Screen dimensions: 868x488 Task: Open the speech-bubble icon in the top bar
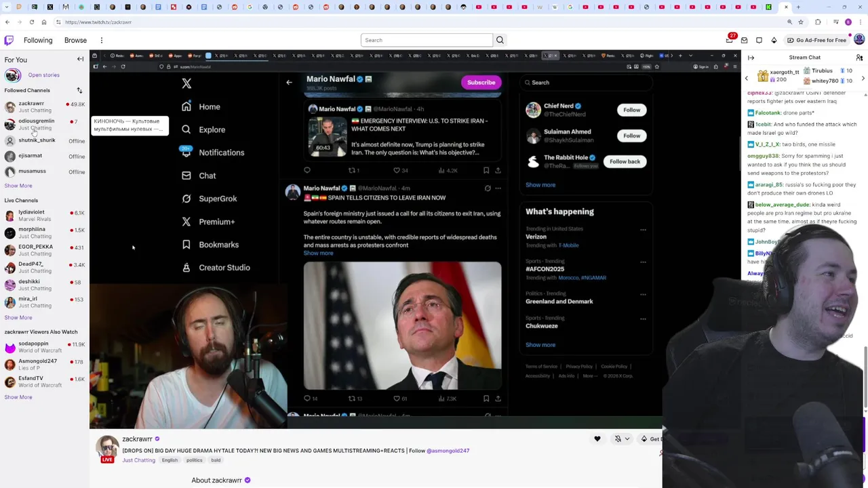tap(759, 40)
